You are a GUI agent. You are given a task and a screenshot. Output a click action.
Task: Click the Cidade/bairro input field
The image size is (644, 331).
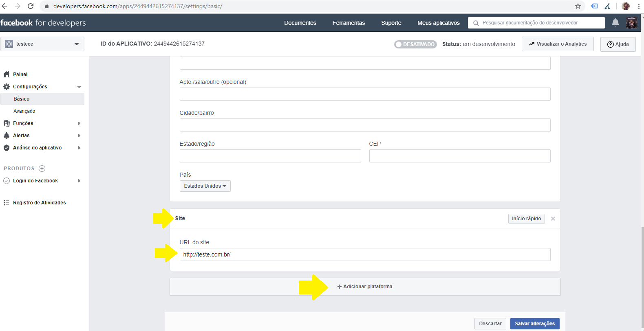click(x=365, y=125)
